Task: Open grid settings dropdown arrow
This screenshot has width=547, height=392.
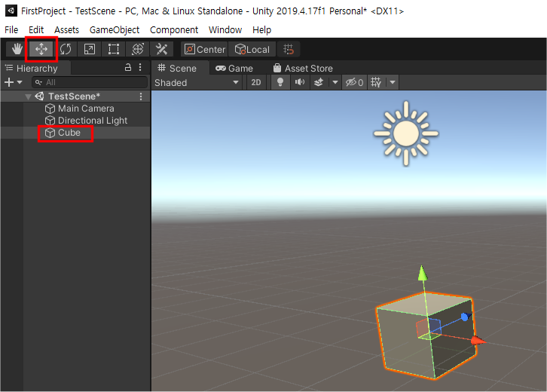Action: point(393,83)
